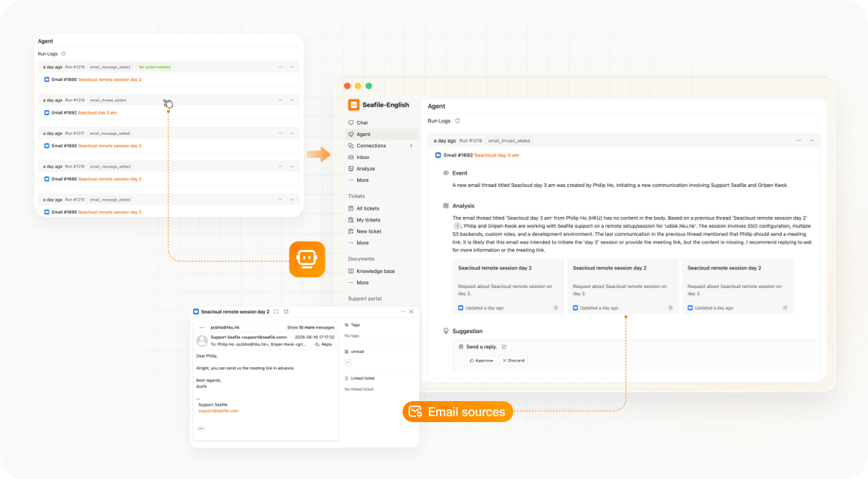Click the No action needed badge on Run #1219

tap(155, 67)
